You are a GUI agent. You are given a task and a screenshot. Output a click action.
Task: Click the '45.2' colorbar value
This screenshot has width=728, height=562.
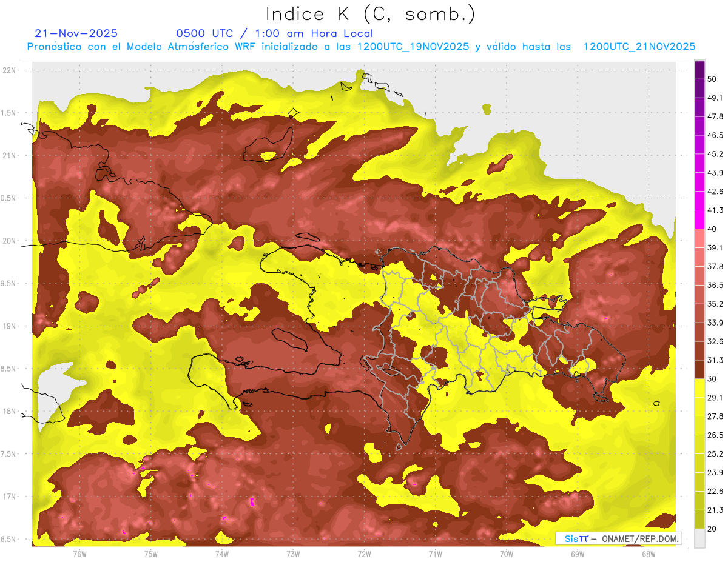[x=715, y=154]
